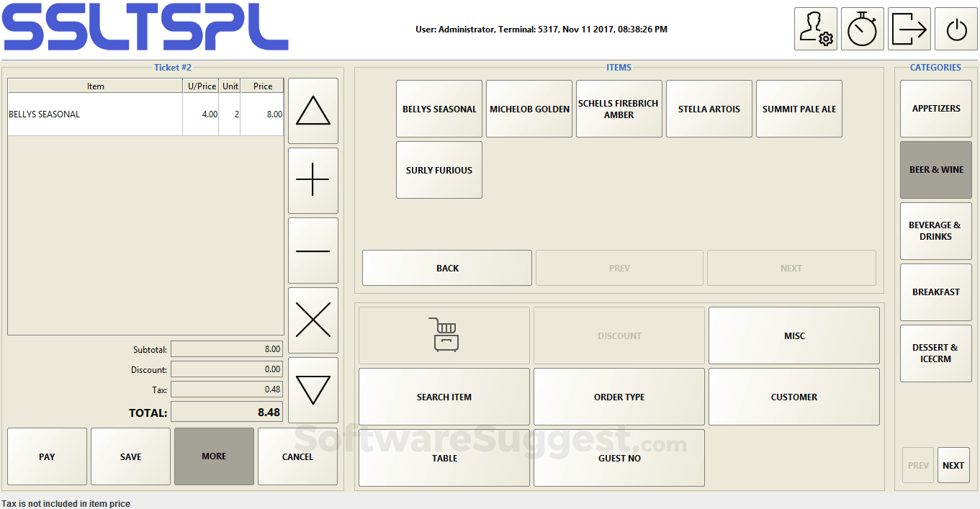This screenshot has width=980, height=509.
Task: Open the CUSTOMER picker
Action: [x=794, y=397]
